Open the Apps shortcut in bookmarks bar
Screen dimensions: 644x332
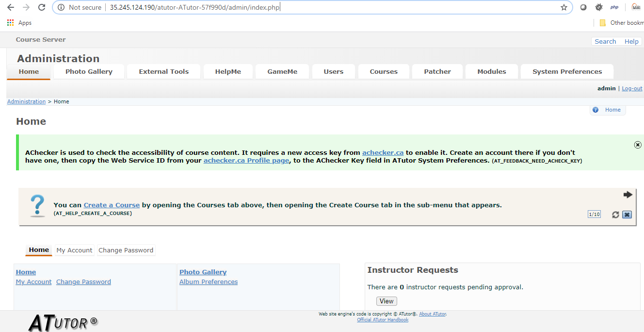point(20,23)
